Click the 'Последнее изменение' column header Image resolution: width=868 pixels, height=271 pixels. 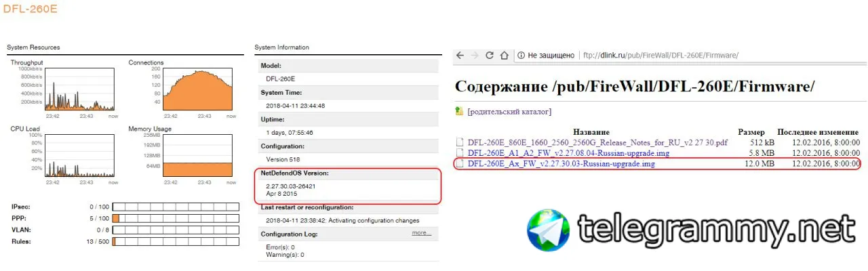click(818, 132)
